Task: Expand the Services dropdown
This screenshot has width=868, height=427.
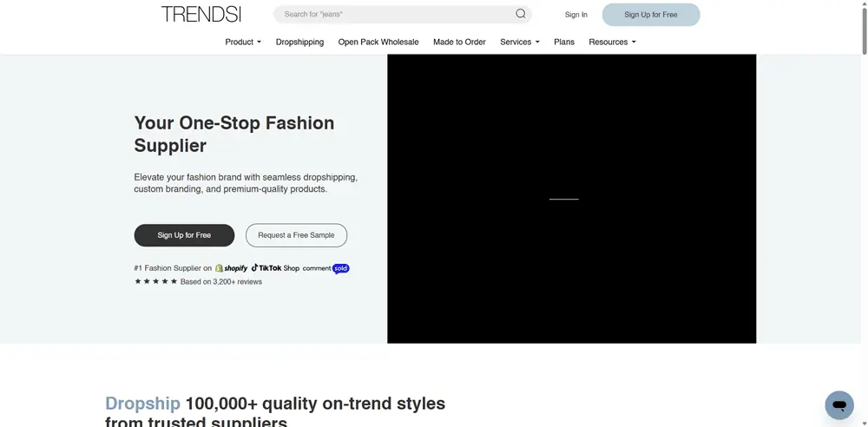Action: [520, 42]
